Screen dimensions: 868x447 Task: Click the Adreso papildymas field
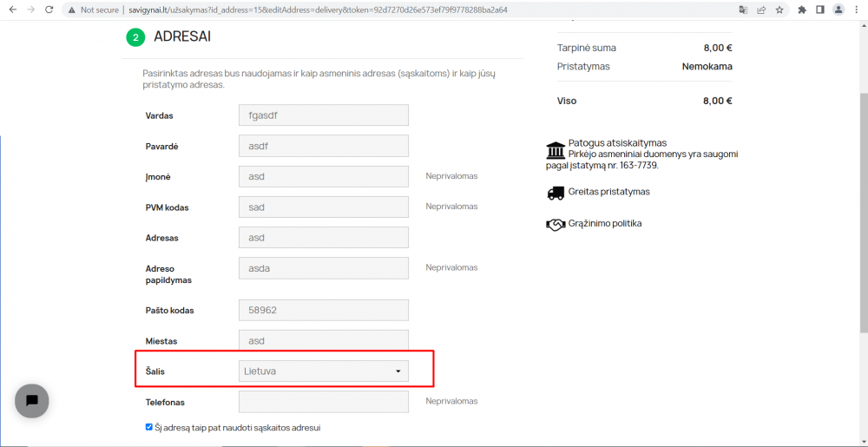(x=324, y=268)
